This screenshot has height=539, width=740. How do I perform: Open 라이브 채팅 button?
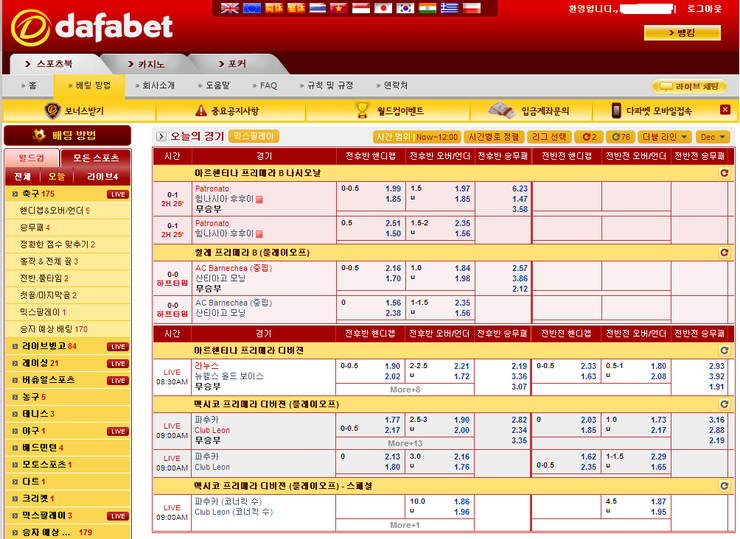point(689,86)
